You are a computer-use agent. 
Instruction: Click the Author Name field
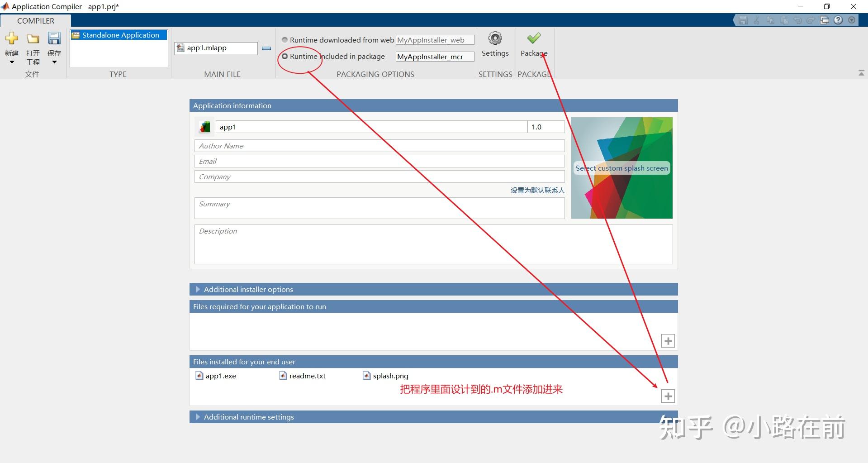[x=379, y=146]
